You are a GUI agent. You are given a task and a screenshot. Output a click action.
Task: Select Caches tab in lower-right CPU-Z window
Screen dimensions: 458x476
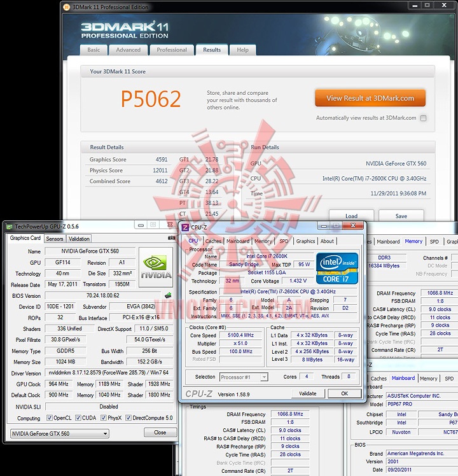pos(378,379)
